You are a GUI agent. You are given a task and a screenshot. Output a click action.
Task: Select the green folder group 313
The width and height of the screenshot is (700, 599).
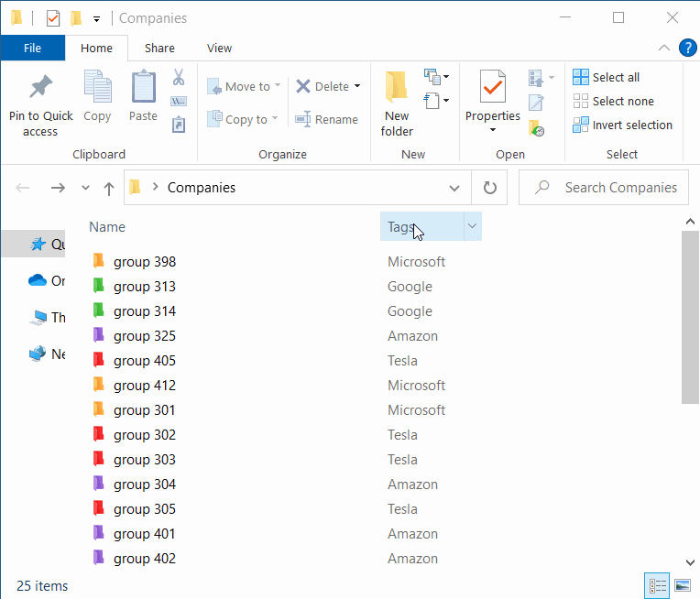(x=134, y=286)
